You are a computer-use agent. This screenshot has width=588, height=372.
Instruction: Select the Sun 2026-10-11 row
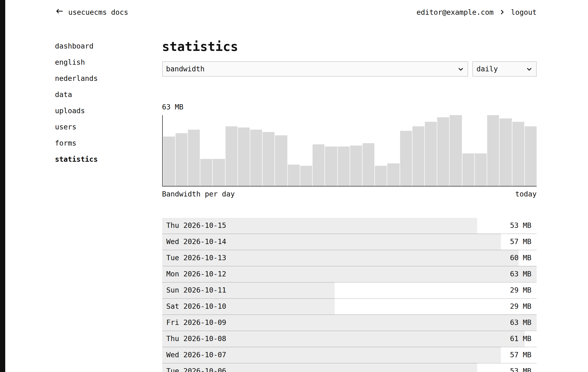coord(349,290)
